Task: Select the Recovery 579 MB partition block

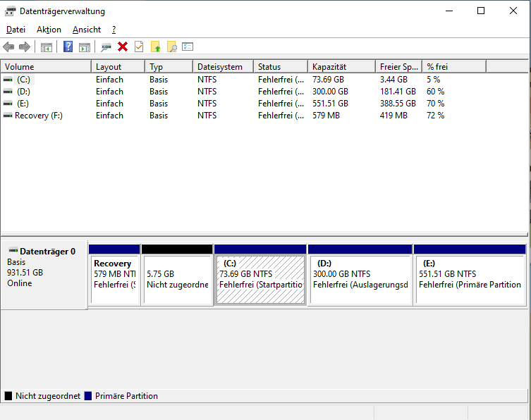Action: (x=114, y=275)
